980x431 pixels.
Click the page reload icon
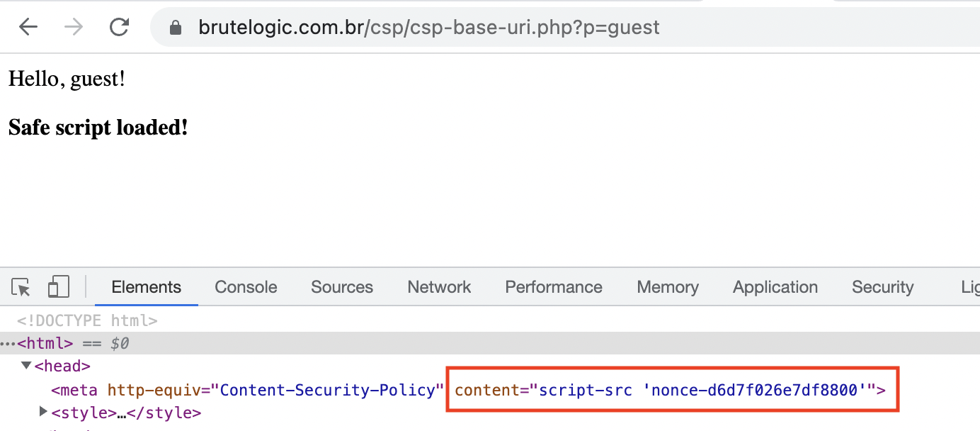click(119, 26)
